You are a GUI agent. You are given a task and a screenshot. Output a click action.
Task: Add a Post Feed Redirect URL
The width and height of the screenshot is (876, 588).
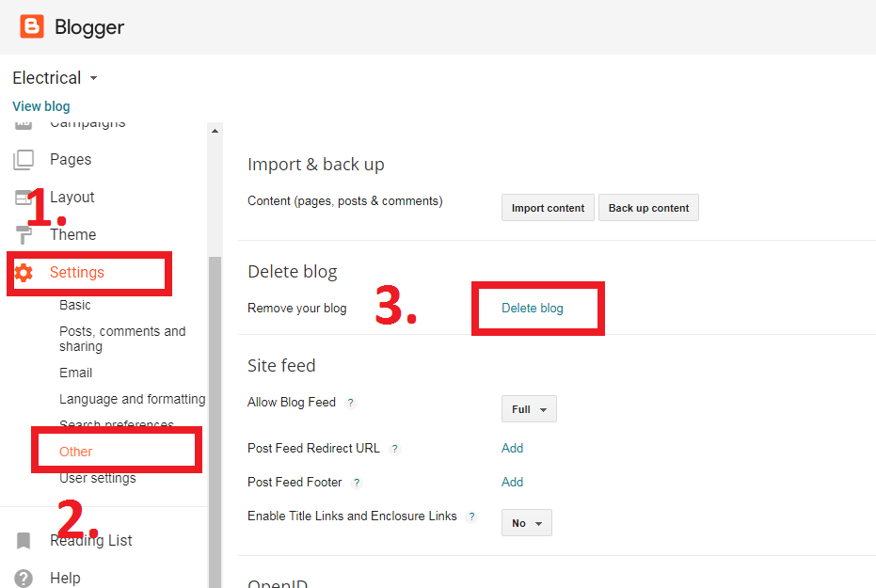[512, 449]
